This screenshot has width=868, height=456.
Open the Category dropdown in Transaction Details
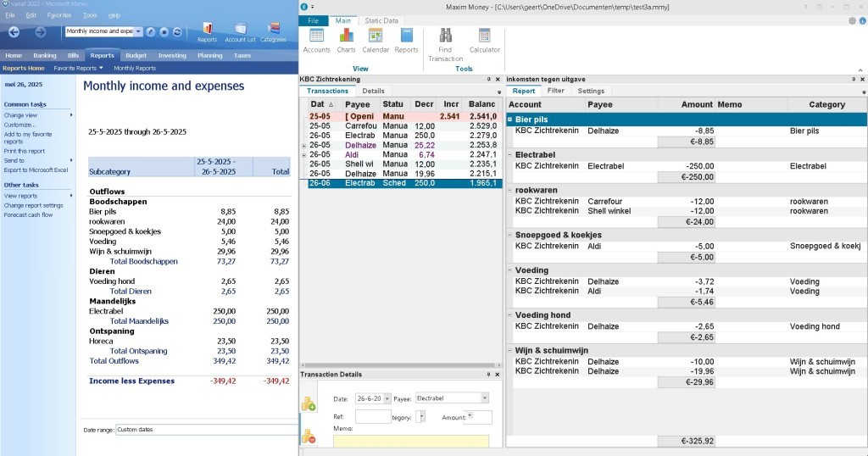tap(422, 417)
